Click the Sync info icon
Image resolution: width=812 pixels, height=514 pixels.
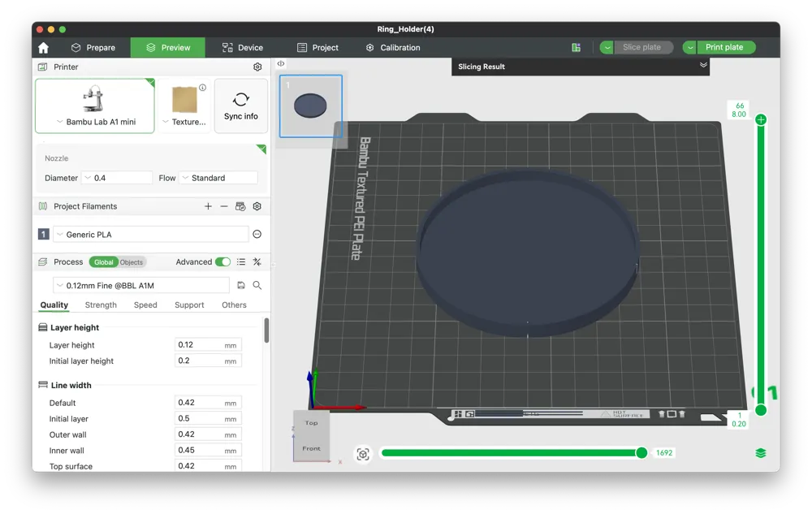(241, 99)
